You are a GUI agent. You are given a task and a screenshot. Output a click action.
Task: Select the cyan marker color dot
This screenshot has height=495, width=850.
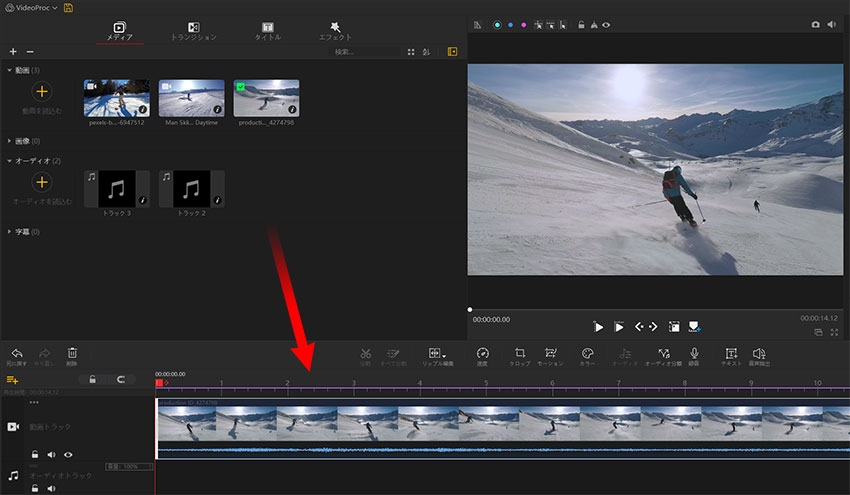coord(497,25)
